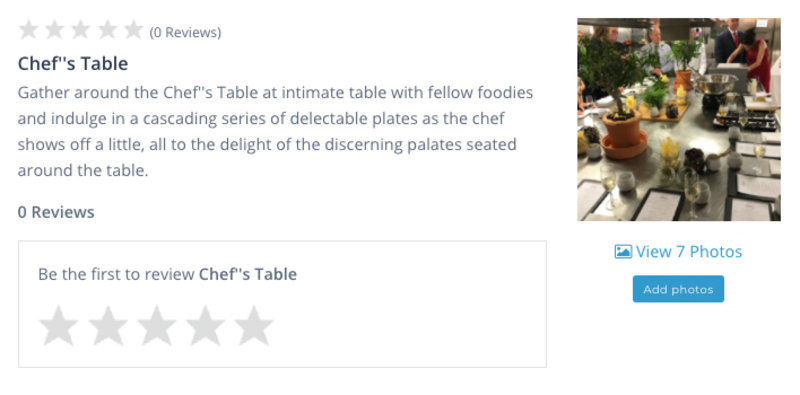The width and height of the screenshot is (800, 395).
Task: Rate one star in the review box
Action: coord(58,326)
